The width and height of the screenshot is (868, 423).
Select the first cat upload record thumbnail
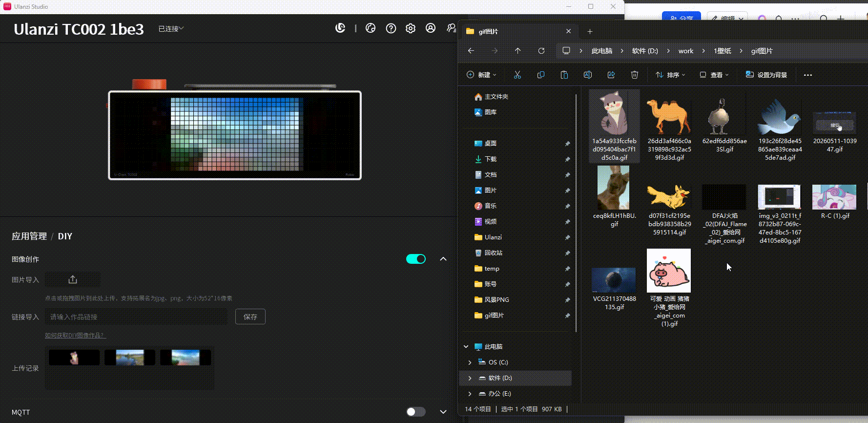74,358
